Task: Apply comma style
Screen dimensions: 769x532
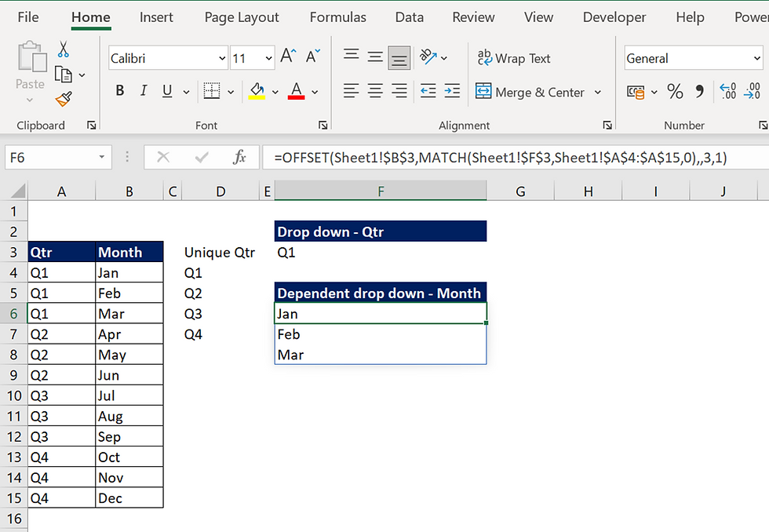Action: click(x=699, y=91)
